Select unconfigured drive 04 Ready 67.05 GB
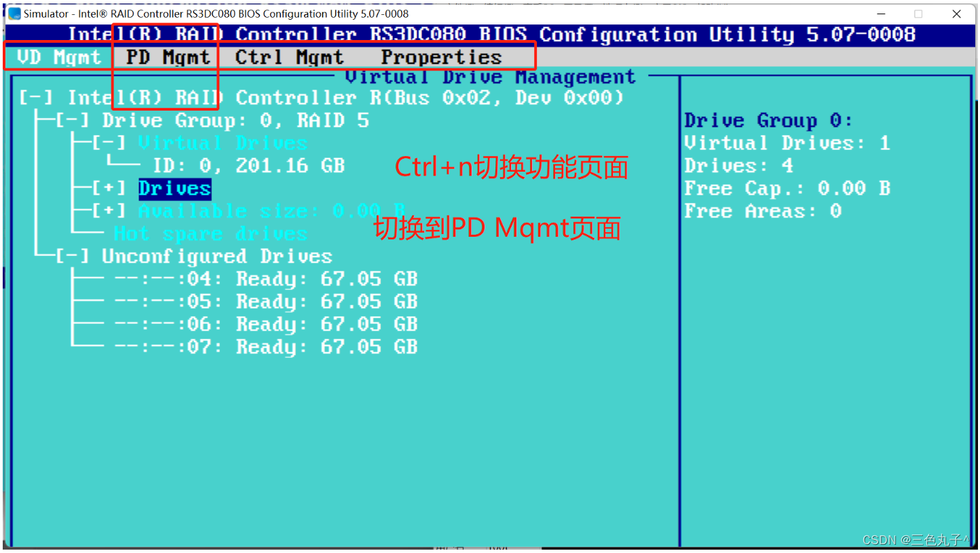Image resolution: width=980 pixels, height=553 pixels. click(x=265, y=279)
